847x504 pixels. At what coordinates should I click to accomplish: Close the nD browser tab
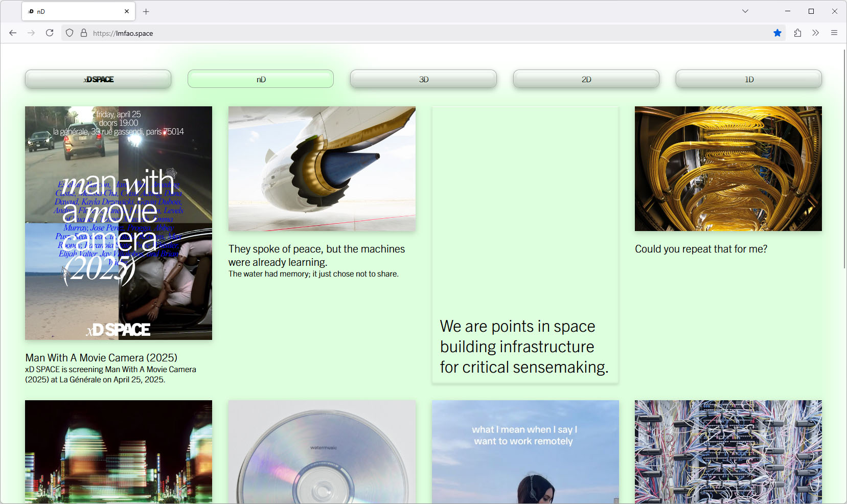(x=127, y=11)
